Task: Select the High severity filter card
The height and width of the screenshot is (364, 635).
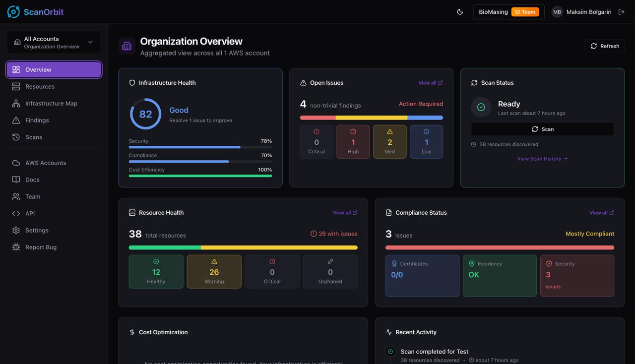Action: 353,141
